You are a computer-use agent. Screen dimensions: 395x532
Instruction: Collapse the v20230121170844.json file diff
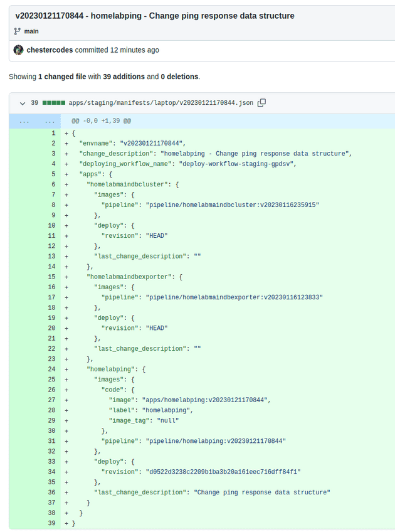(x=23, y=103)
